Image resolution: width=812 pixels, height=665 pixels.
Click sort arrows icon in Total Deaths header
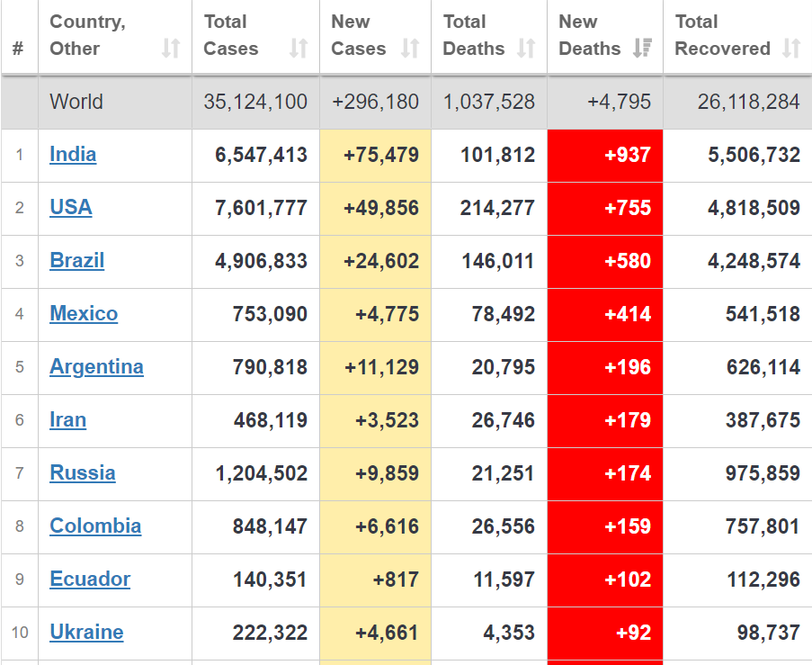[x=526, y=49]
